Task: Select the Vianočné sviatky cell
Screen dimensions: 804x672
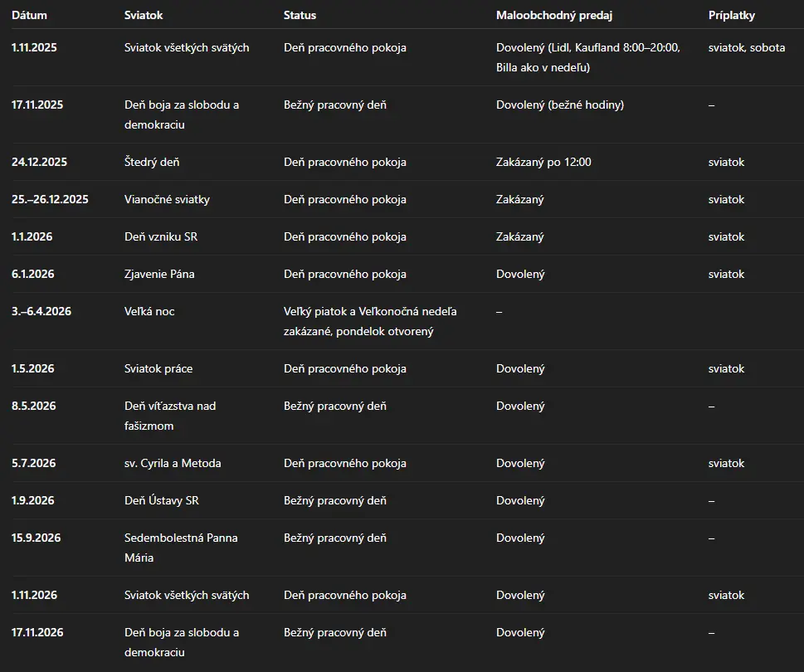Action: click(x=167, y=199)
